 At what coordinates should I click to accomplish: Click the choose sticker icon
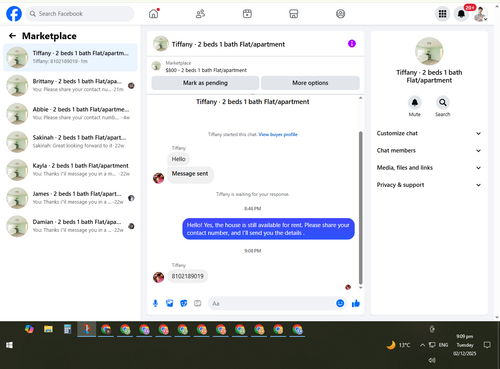[x=184, y=303]
